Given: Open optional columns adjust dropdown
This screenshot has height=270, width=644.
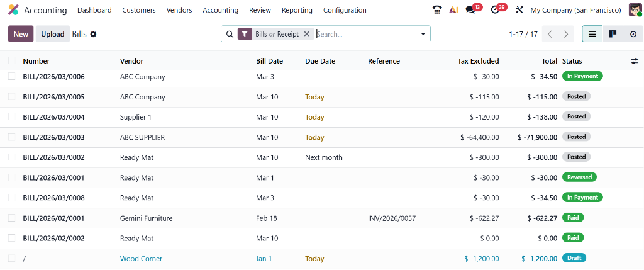Looking at the screenshot, I should 635,61.
